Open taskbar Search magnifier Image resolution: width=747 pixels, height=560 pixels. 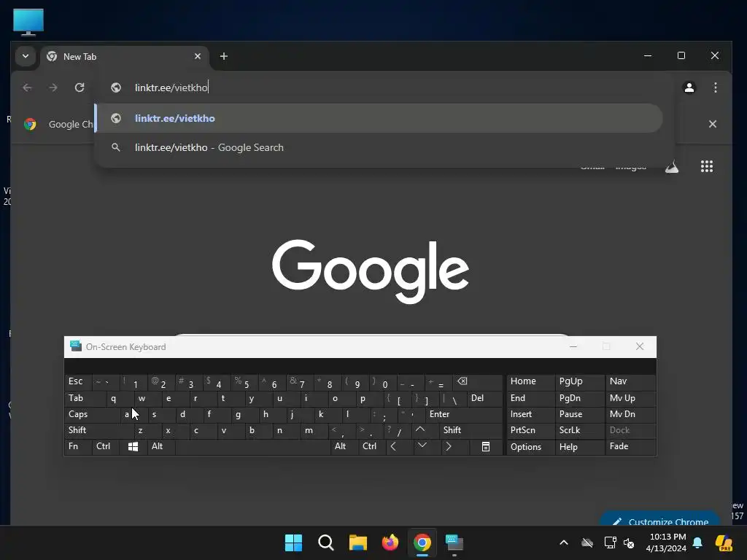(x=326, y=542)
